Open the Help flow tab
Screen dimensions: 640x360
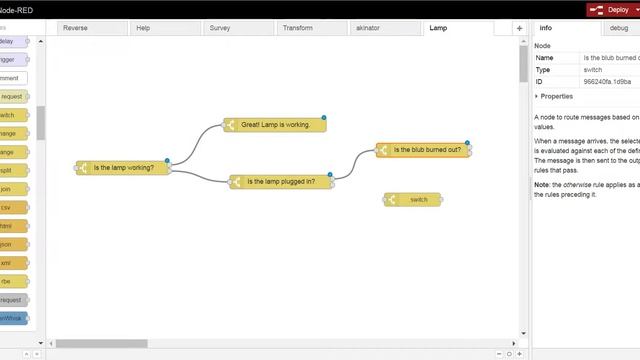pos(165,28)
